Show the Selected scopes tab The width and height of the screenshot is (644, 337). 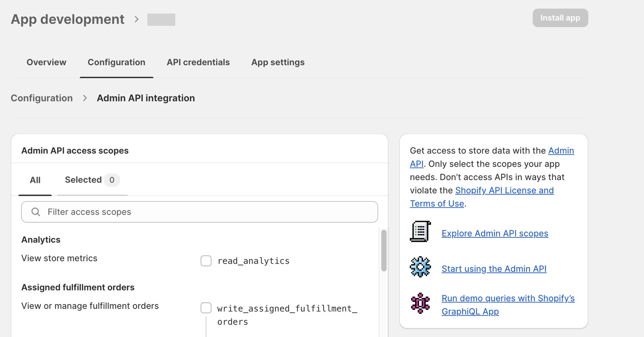coord(92,180)
